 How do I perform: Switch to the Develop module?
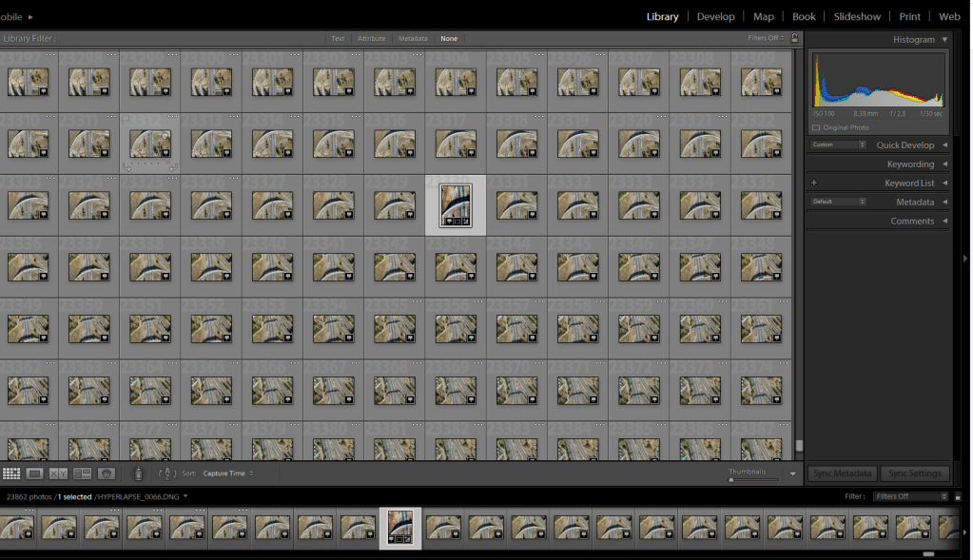point(715,16)
